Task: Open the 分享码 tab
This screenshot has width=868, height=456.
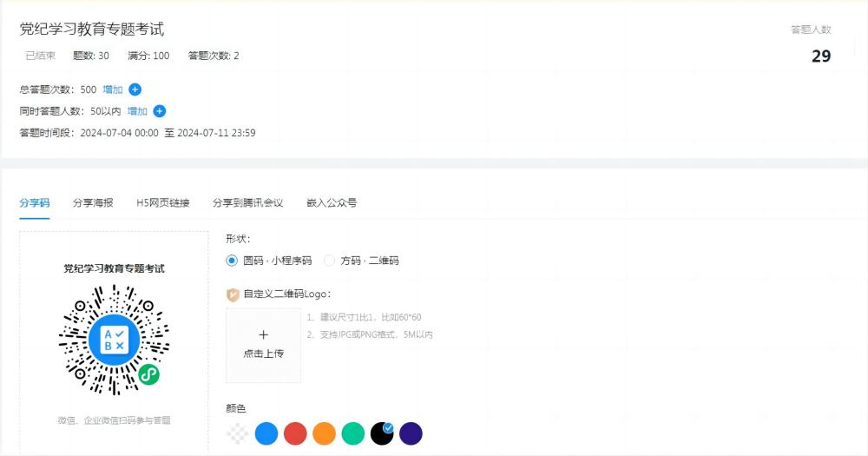Action: click(35, 202)
